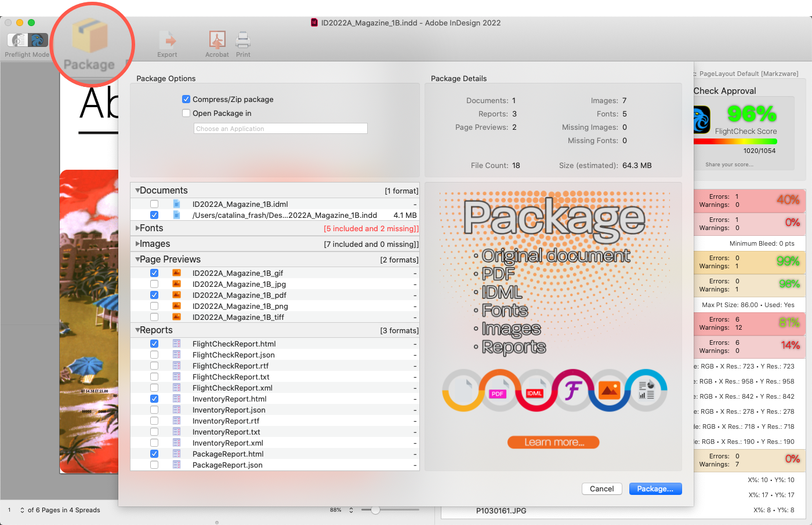Viewport: 812px width, 525px height.
Task: Click Share your score link
Action: 729,165
